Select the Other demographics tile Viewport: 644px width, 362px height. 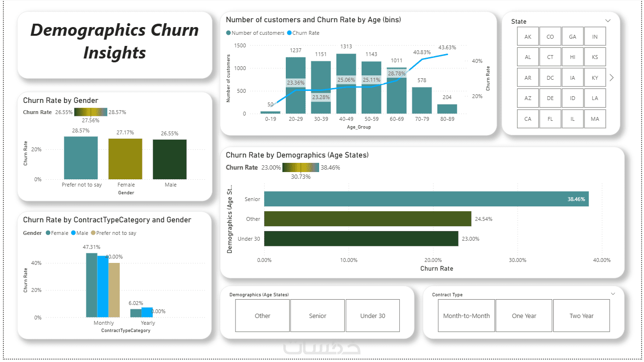point(263,316)
